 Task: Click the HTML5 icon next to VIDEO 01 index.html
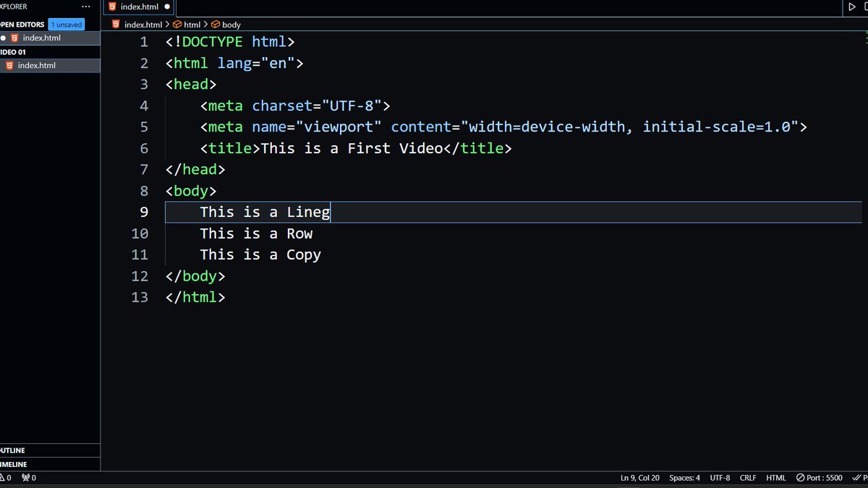tap(9, 65)
